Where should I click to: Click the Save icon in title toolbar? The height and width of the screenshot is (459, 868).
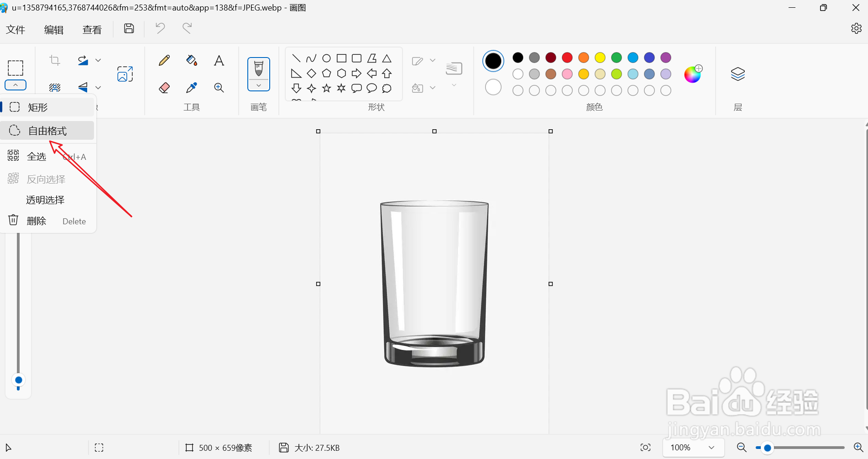coord(129,29)
